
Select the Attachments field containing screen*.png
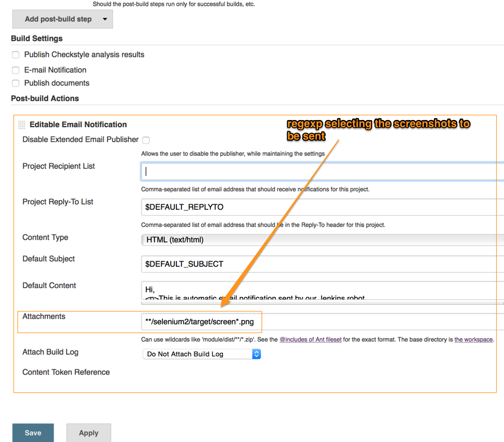pos(201,321)
